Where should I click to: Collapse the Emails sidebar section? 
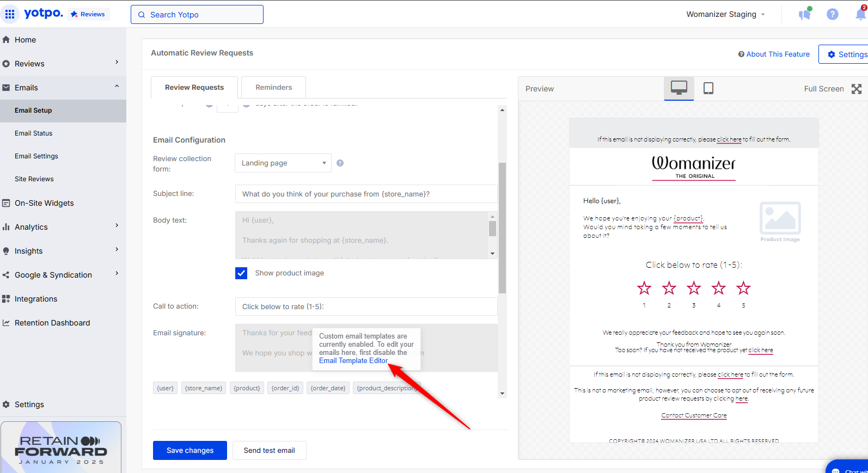point(117,87)
